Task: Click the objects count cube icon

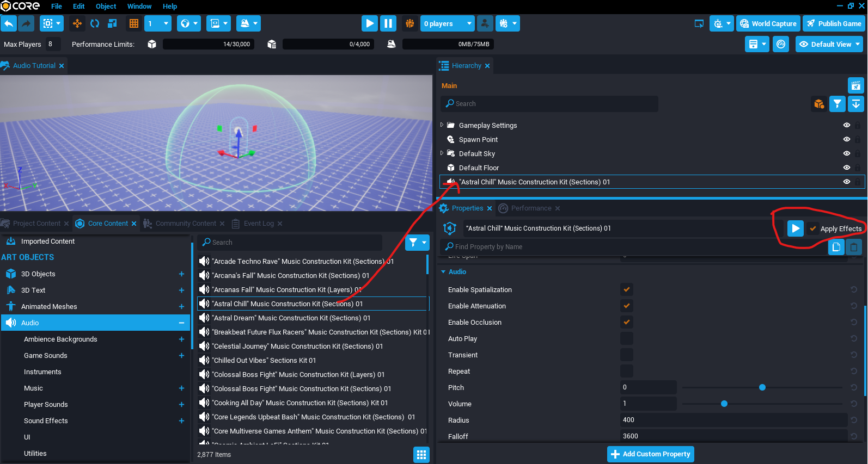Action: coord(152,44)
